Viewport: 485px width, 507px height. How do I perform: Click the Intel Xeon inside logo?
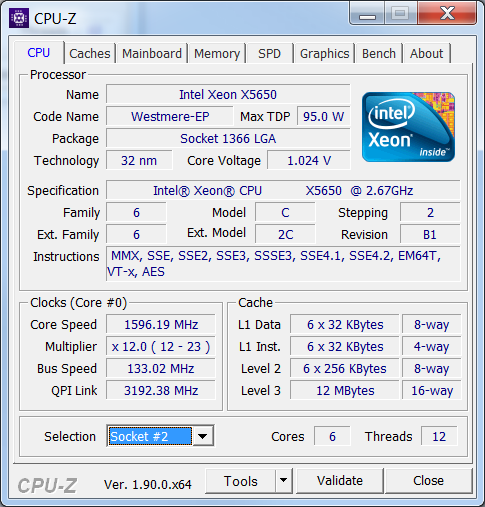pos(408,127)
